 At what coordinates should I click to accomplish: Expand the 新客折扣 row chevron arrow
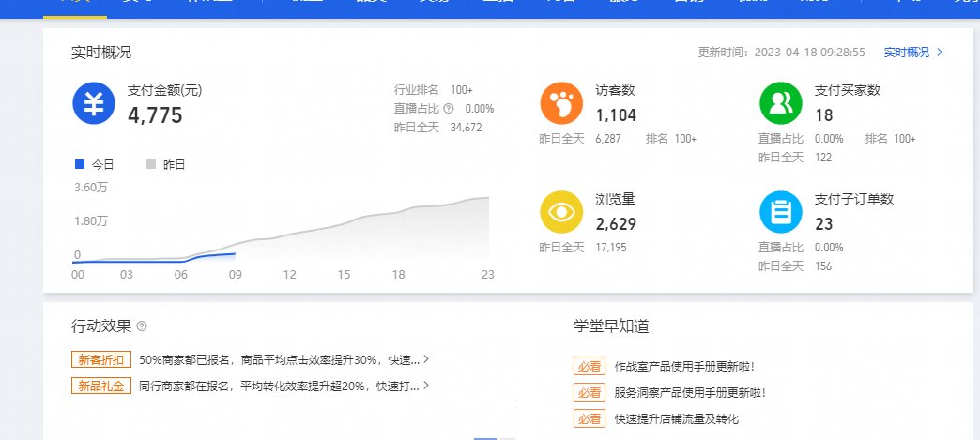coord(426,359)
